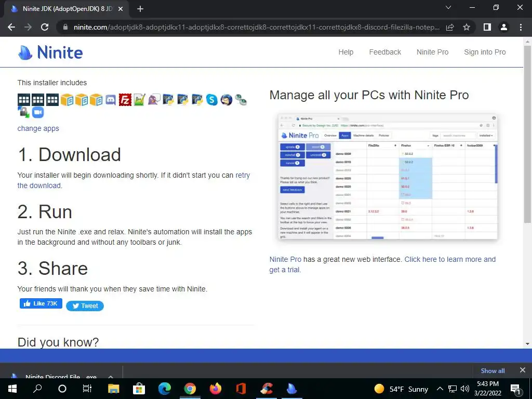This screenshot has width=532, height=399.
Task: Click the Ninite Pro interface screenshot
Action: [x=388, y=177]
